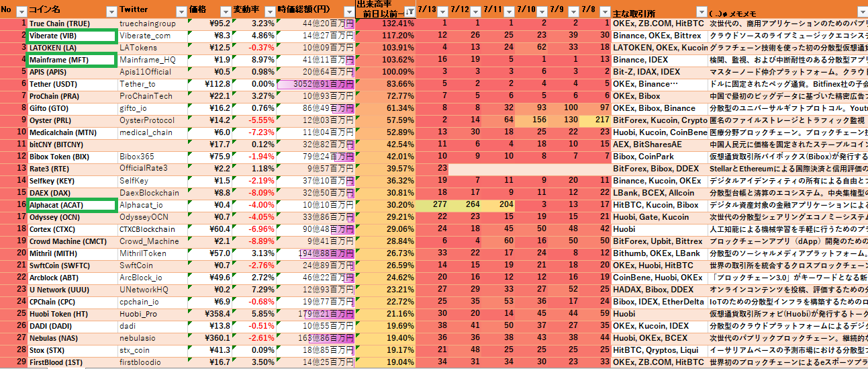
Task: Open the 7/8 column filter dropdown
Action: coord(605,11)
